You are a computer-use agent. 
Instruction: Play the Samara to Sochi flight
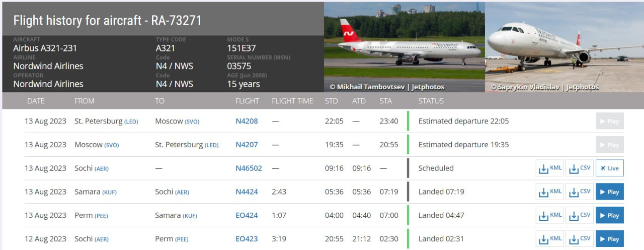click(x=609, y=192)
